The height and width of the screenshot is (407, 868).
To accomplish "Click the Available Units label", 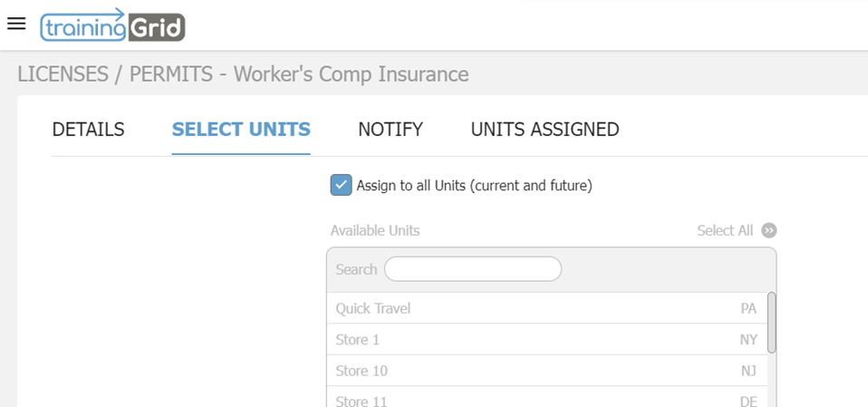I will pos(375,230).
